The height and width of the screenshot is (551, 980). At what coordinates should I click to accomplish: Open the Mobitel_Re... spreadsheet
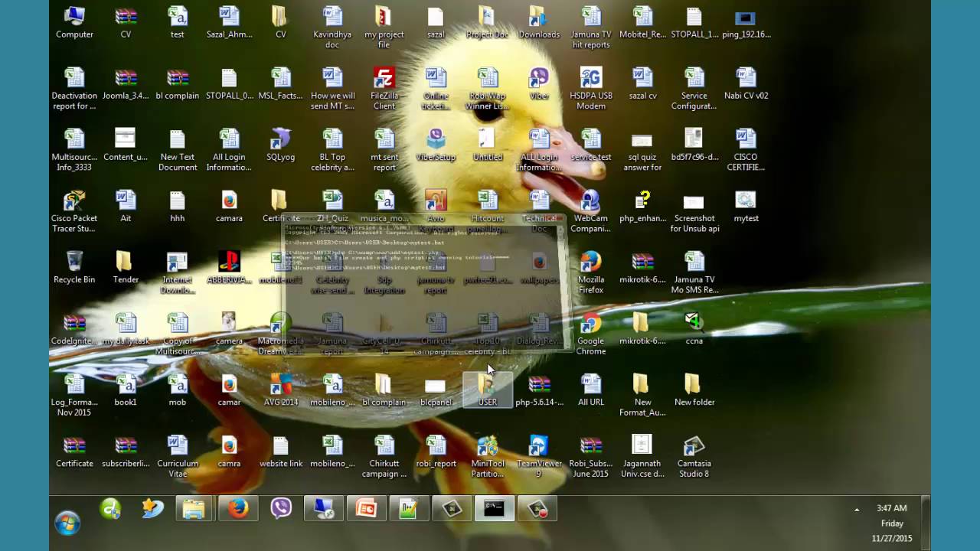tap(642, 23)
